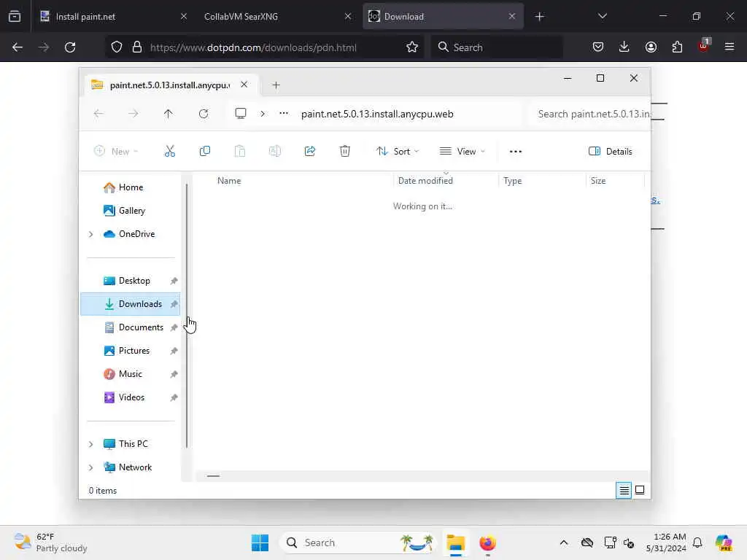Switch to CollabVM SearXNG browser tab
Viewport: 747px width, 560px height.
tap(277, 17)
